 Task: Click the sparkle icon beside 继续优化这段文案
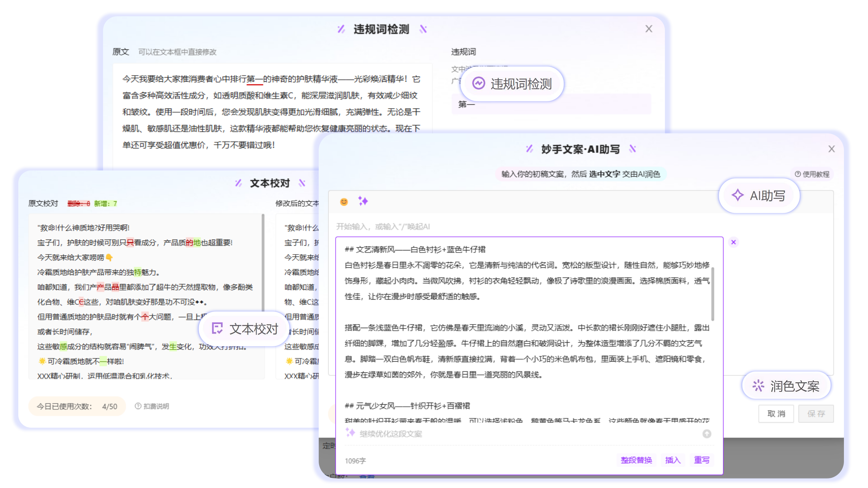350,432
